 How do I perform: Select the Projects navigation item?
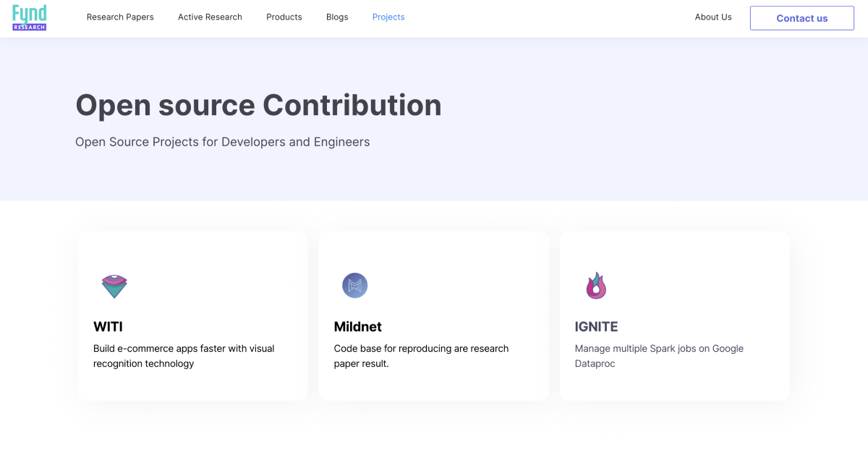[388, 17]
